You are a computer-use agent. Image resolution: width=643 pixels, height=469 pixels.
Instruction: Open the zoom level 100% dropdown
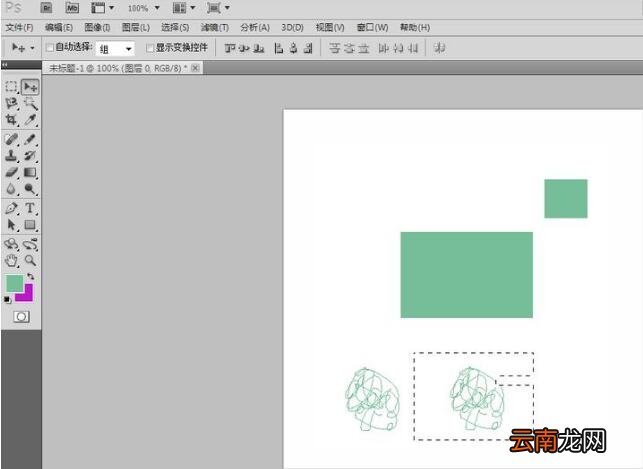pos(144,8)
